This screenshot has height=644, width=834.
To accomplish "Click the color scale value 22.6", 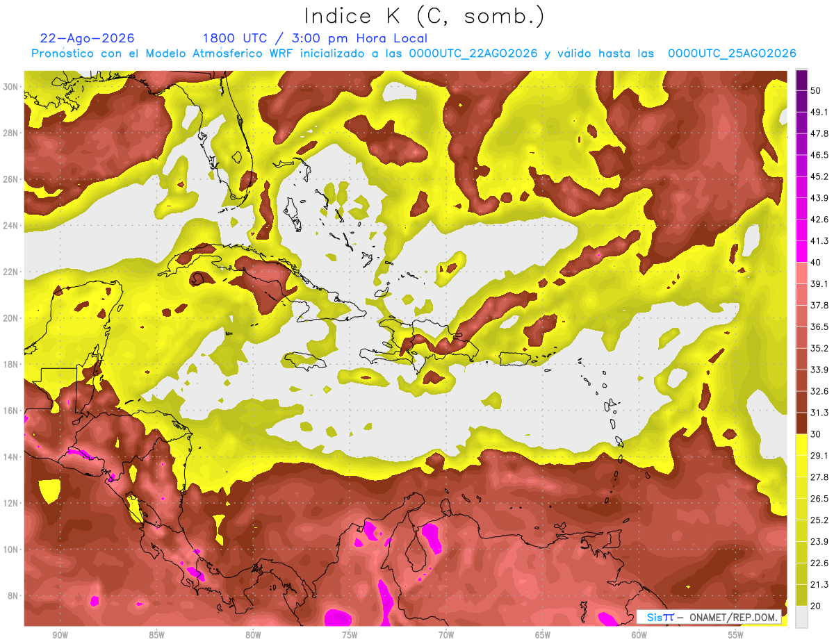I will coord(819,563).
